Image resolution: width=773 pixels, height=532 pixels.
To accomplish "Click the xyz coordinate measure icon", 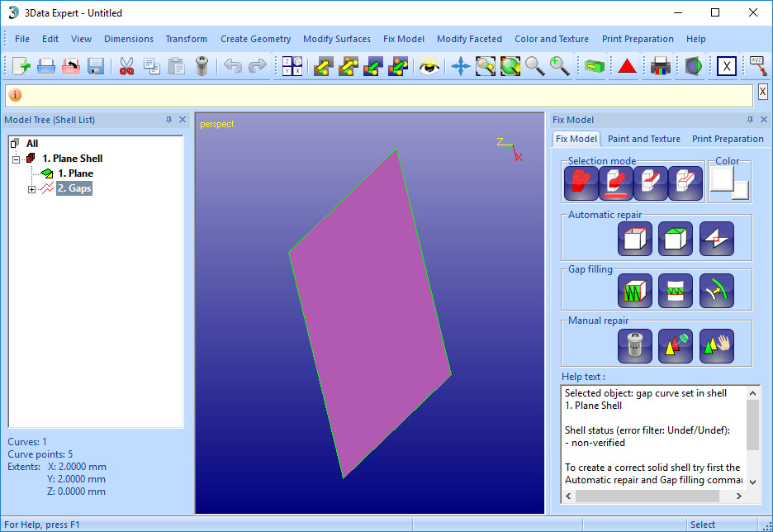I will tap(757, 65).
